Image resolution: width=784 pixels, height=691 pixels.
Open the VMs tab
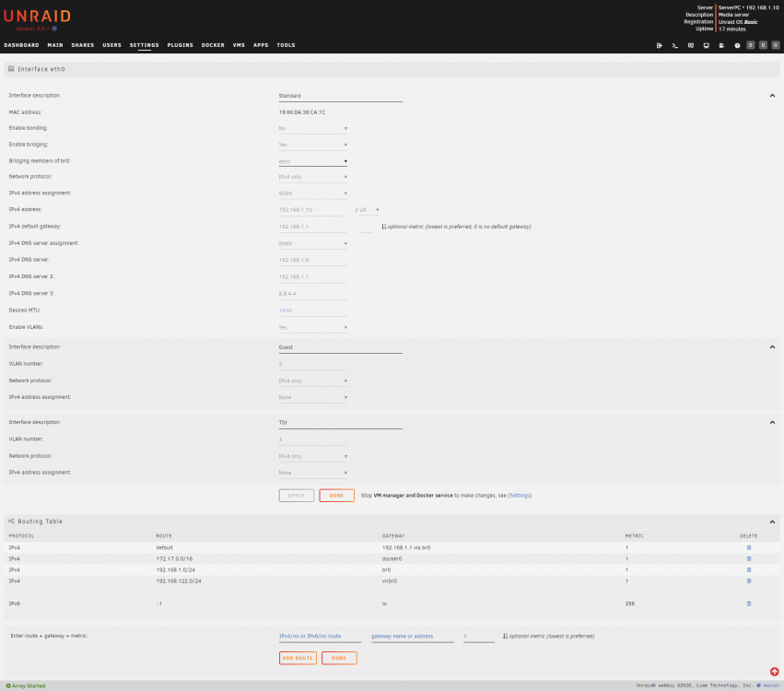pos(239,45)
